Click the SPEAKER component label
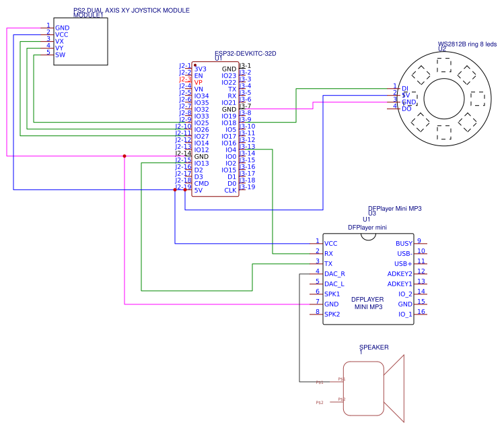Viewport: 504px width, 429px height. pyautogui.click(x=374, y=348)
